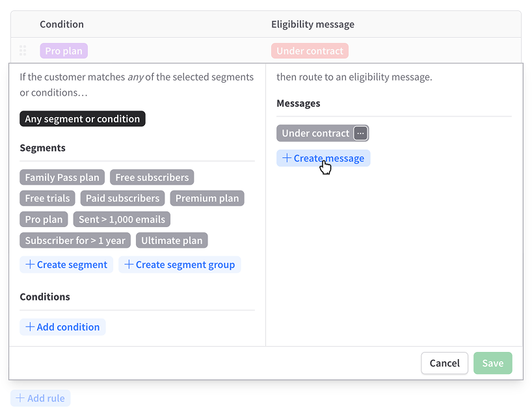Save the eligibility rule
The height and width of the screenshot is (417, 532).
pyautogui.click(x=492, y=363)
